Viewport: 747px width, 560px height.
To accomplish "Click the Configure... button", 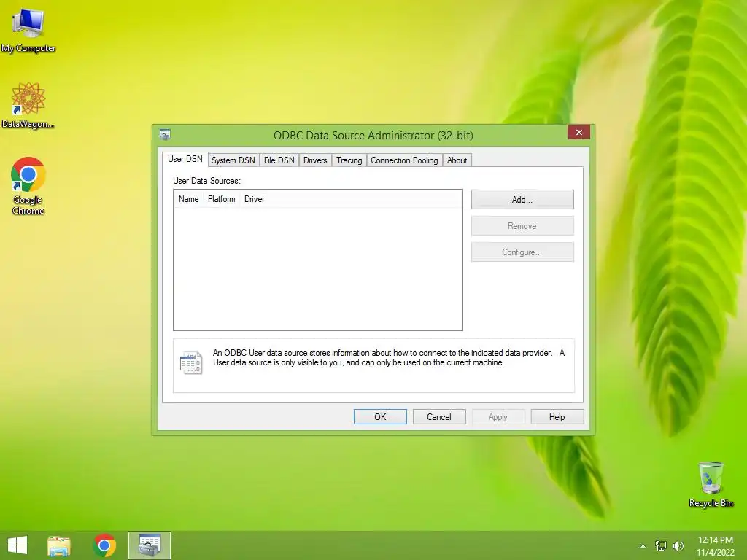I will coord(522,252).
